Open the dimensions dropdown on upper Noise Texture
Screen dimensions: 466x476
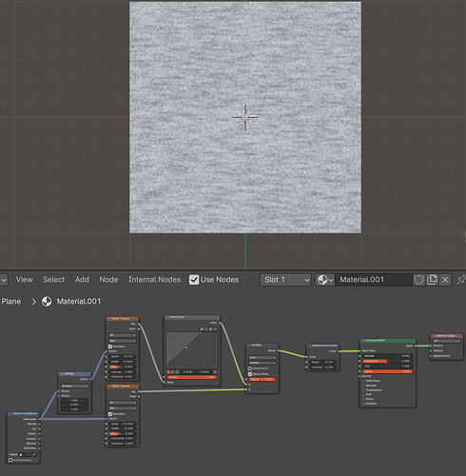123,335
